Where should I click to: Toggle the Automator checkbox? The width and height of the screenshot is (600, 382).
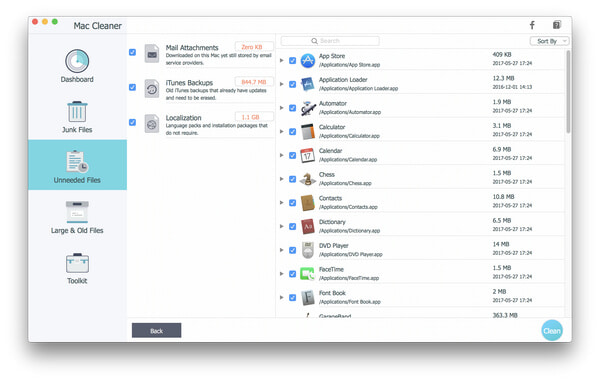[x=292, y=108]
